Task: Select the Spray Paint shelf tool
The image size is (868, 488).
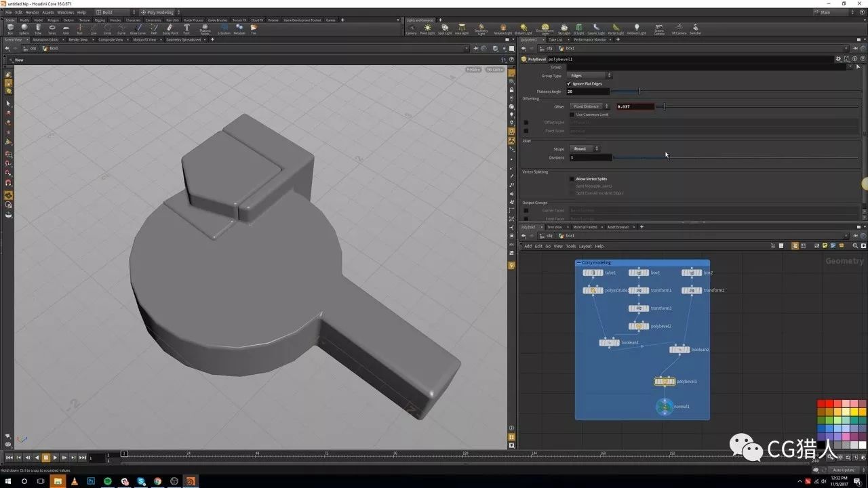Action: point(170,28)
